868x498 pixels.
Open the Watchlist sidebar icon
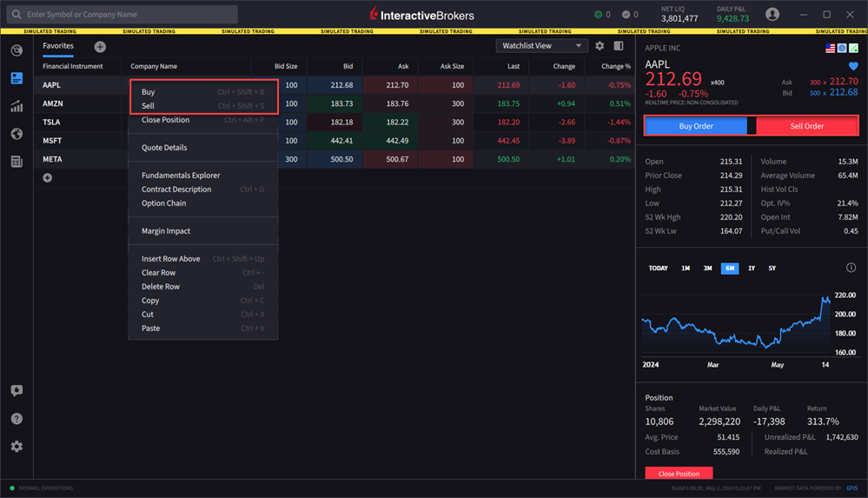tap(17, 78)
